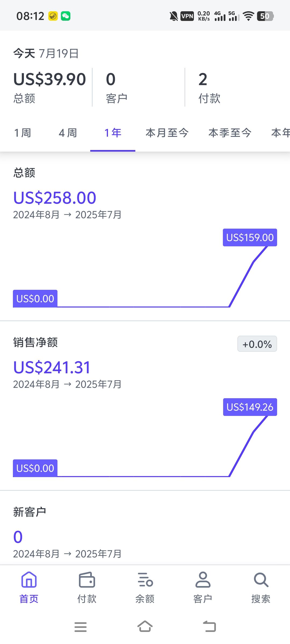Viewport: 290px width, 644px height.
Task: Open the Payments (付款) wallet icon
Action: click(x=87, y=580)
